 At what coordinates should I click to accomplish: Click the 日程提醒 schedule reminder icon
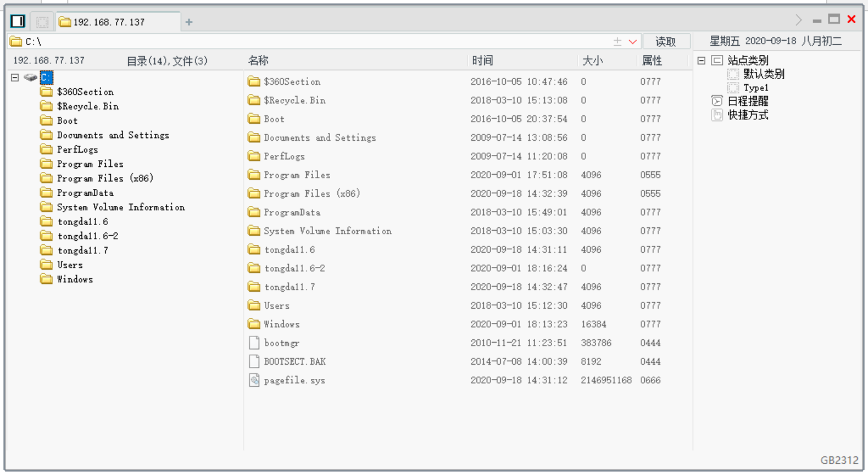click(717, 101)
